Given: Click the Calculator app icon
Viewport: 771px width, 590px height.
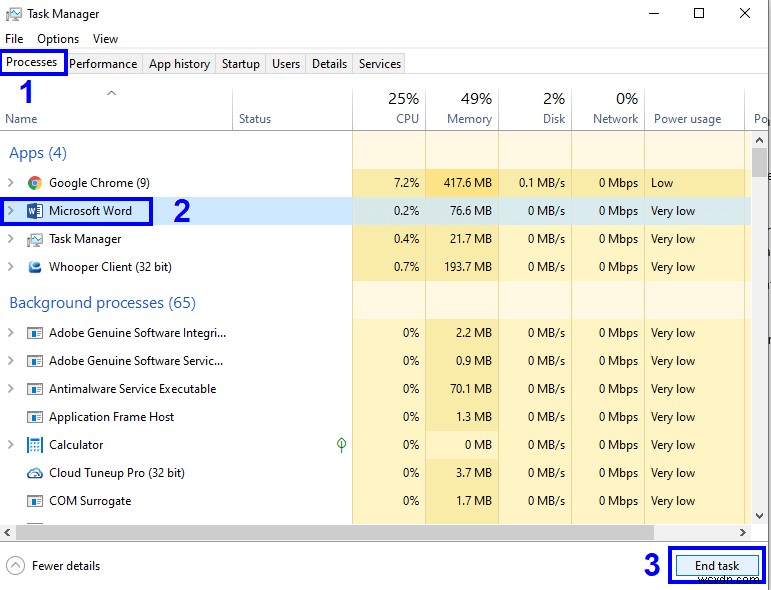Looking at the screenshot, I should [x=34, y=445].
